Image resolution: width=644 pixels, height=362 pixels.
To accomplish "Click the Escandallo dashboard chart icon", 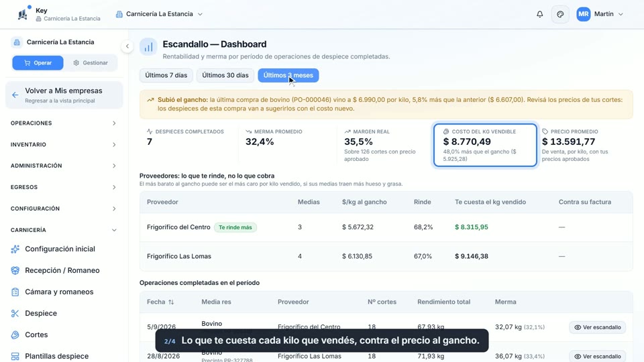I will [148, 47].
